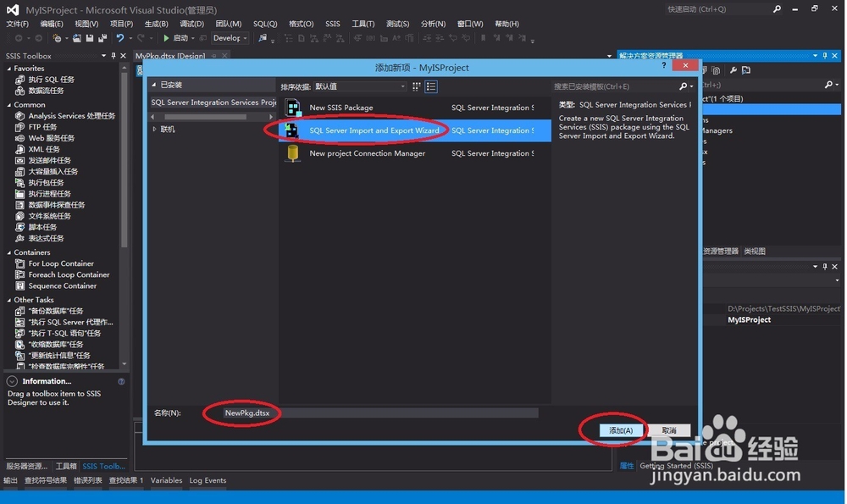Collapse the Other Tasks toolbox group
The width and height of the screenshot is (847, 504).
tap(9, 300)
